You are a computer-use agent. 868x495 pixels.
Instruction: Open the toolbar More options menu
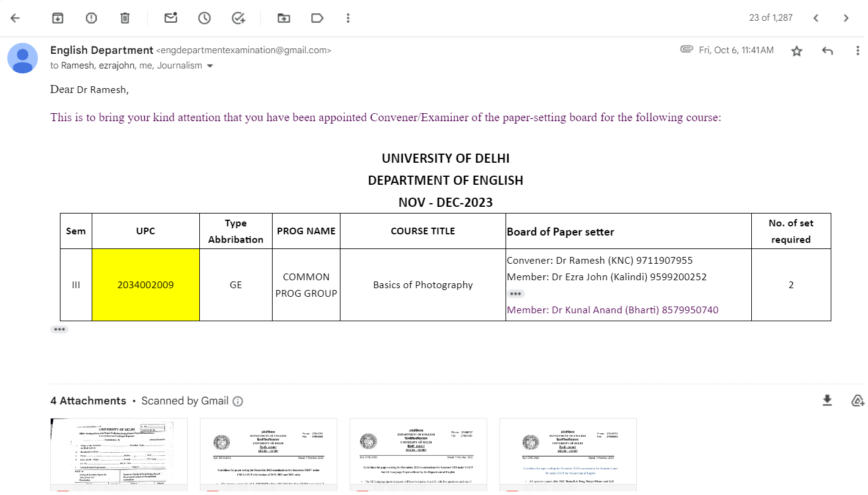[x=348, y=18]
